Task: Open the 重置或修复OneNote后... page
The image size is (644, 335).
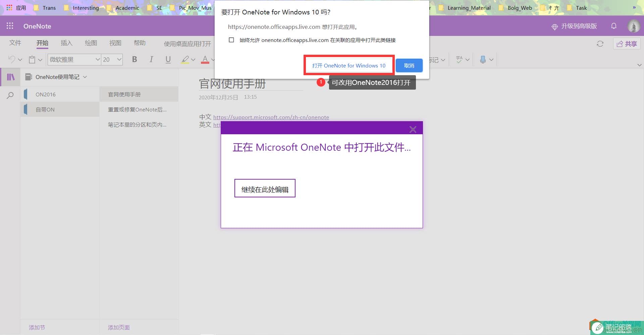Action: (x=139, y=109)
